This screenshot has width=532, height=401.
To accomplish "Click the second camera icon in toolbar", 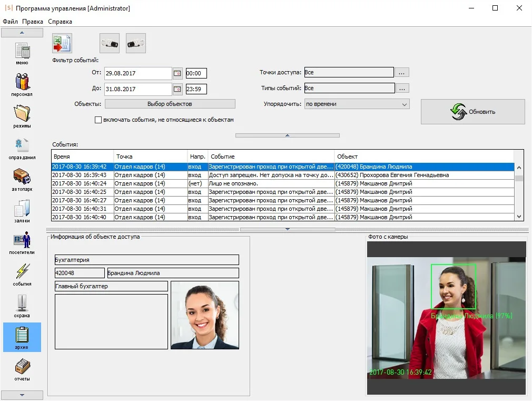I will click(136, 43).
